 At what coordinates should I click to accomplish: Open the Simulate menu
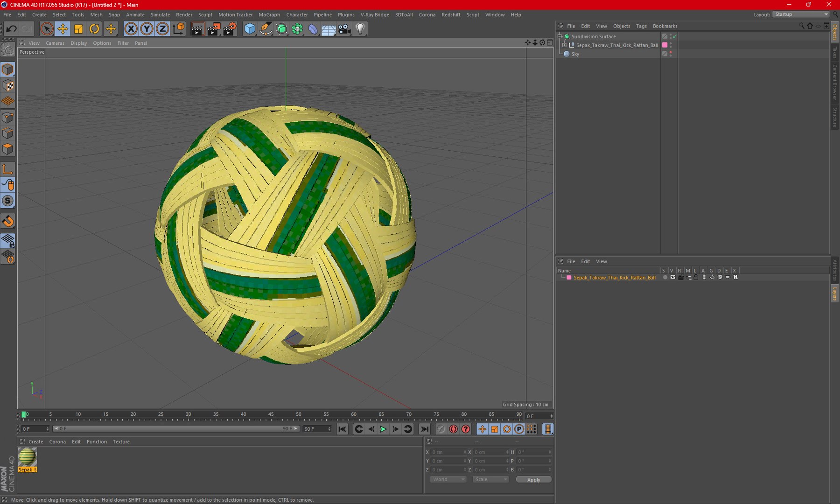tap(160, 14)
